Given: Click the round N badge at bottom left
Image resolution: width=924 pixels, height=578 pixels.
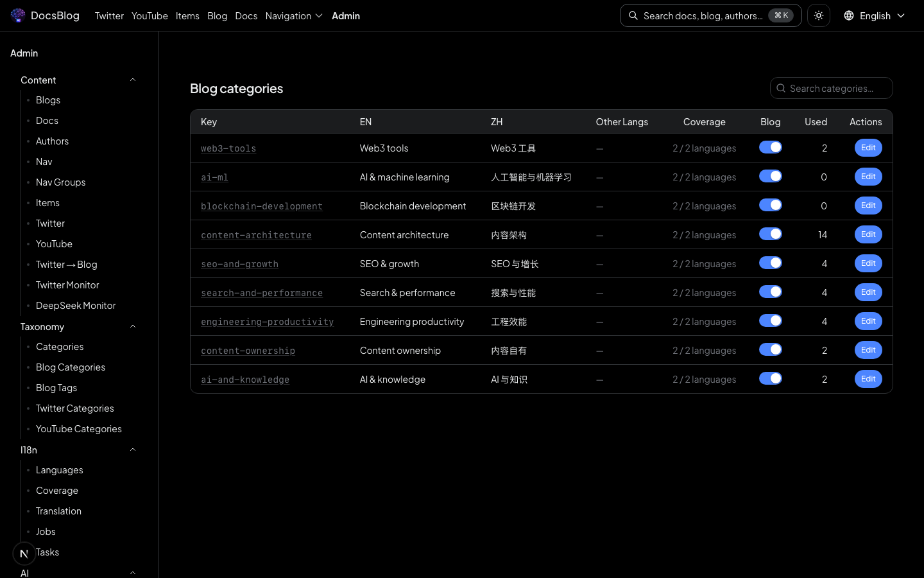Looking at the screenshot, I should pyautogui.click(x=24, y=553).
